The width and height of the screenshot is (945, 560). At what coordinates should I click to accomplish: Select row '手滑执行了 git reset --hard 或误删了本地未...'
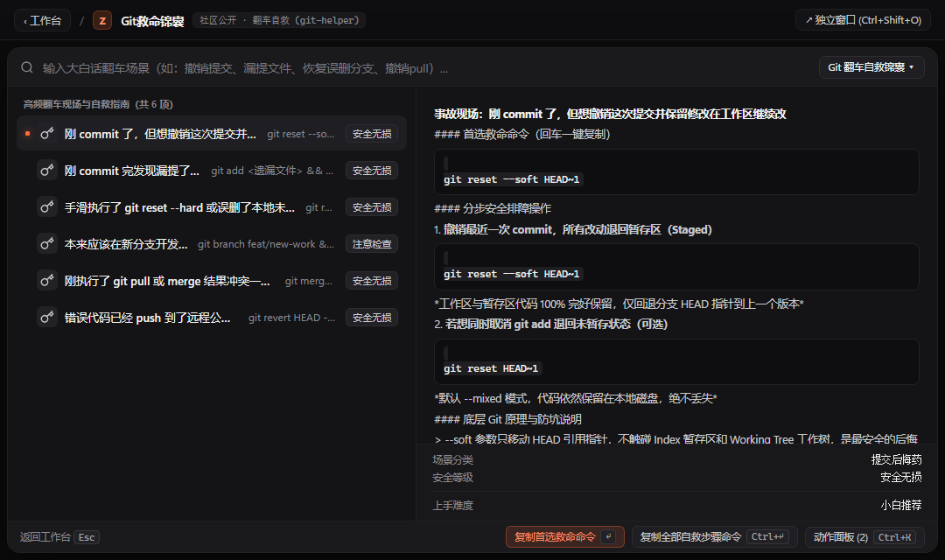[x=212, y=206]
